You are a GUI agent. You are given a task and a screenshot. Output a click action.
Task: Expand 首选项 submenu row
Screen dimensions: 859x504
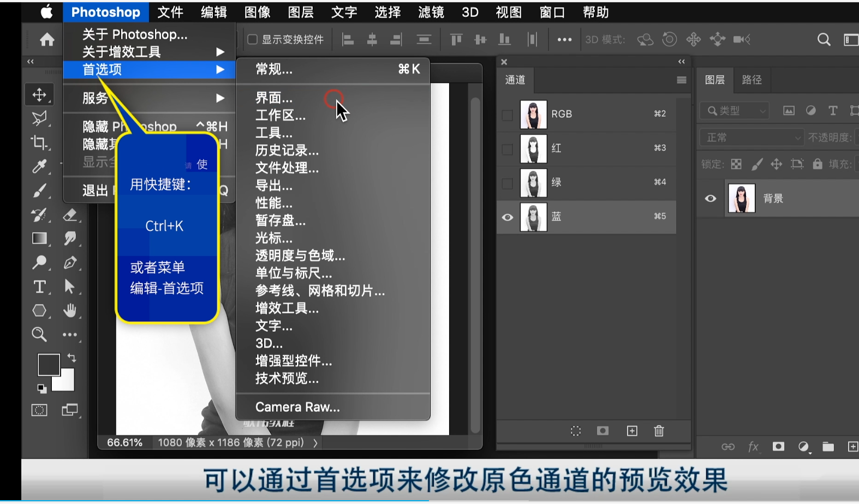(x=150, y=69)
